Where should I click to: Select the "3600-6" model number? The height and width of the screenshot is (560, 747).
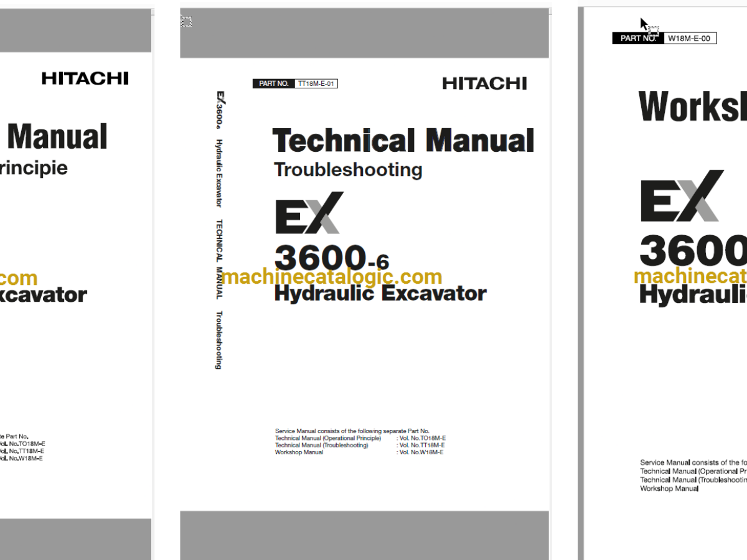click(x=332, y=258)
